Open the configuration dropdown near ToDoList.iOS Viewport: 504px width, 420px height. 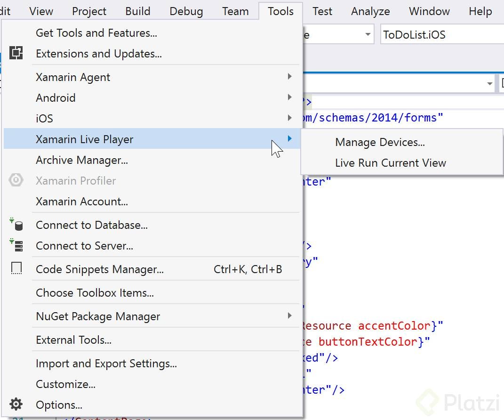(x=368, y=34)
